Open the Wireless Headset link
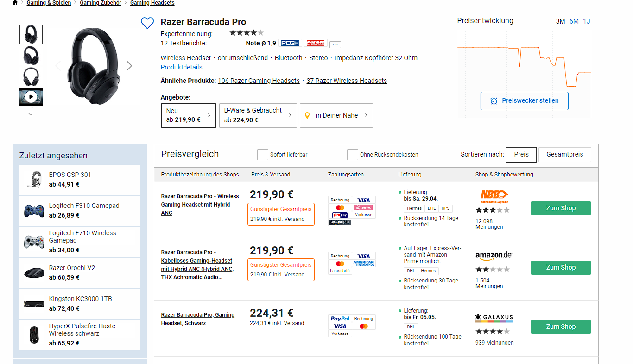633x364 pixels. pos(186,58)
